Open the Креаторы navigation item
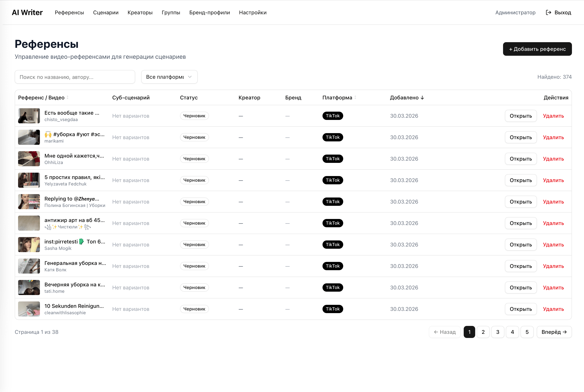This screenshot has height=392, width=584. [140, 12]
